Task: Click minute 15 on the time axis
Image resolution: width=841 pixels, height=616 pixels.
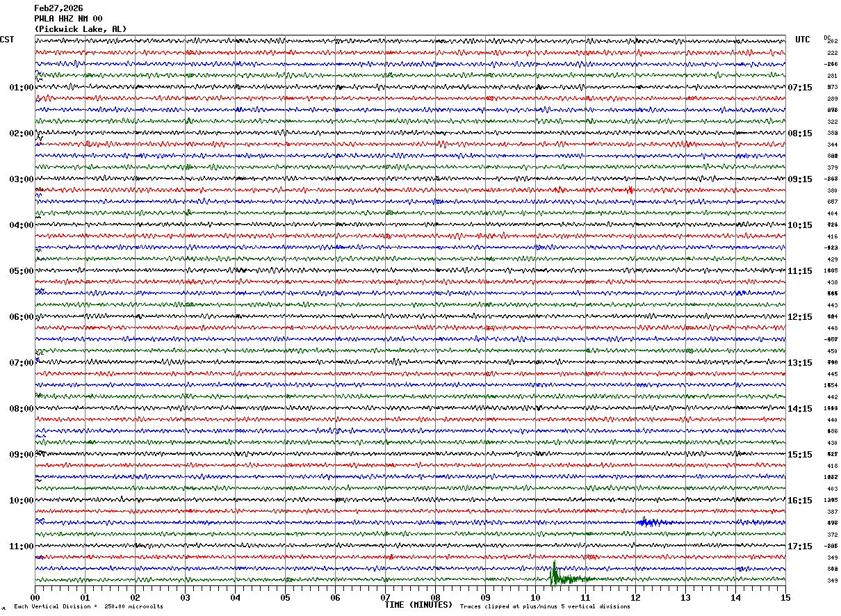Action: 785,597
